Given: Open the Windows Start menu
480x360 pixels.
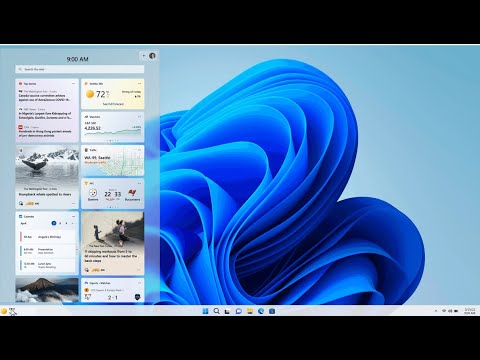Looking at the screenshot, I should (x=205, y=311).
